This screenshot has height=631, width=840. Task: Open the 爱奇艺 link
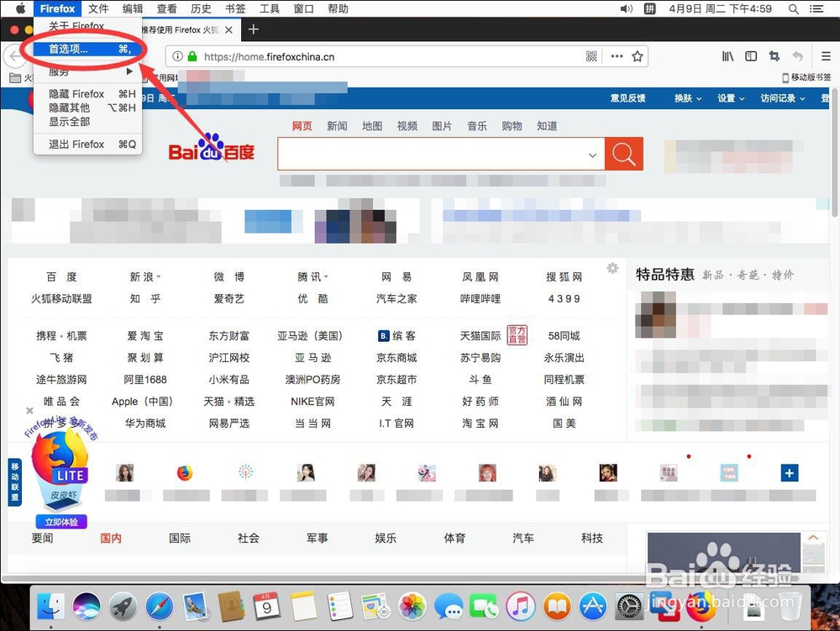228,299
